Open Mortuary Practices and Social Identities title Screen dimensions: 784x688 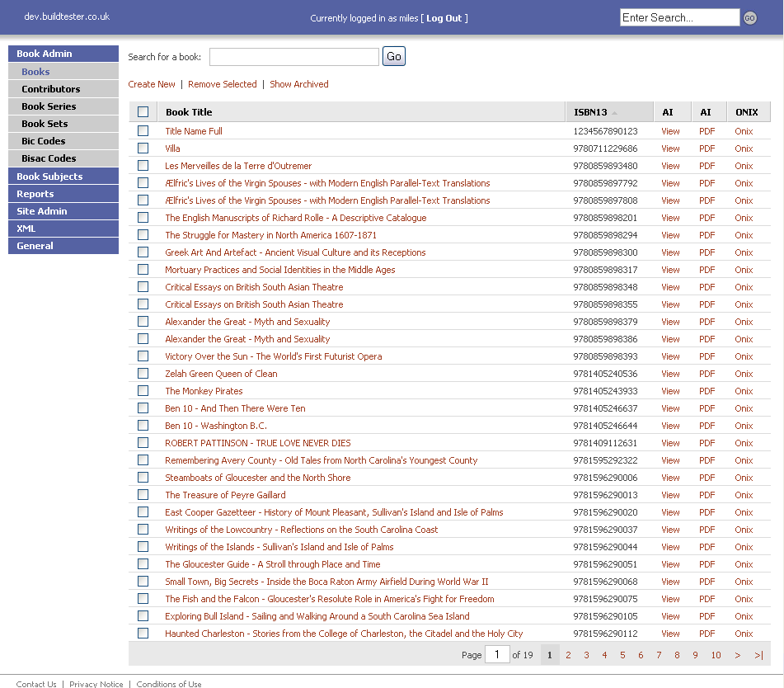coord(280,270)
